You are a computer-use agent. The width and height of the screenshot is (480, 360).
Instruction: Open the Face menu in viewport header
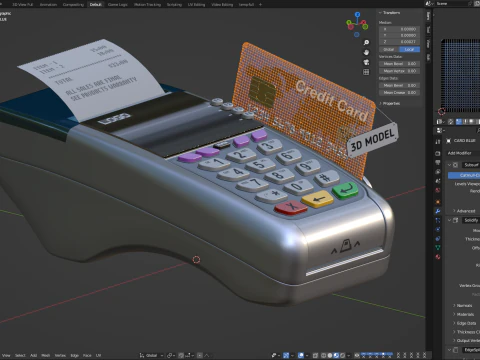[x=87, y=355]
